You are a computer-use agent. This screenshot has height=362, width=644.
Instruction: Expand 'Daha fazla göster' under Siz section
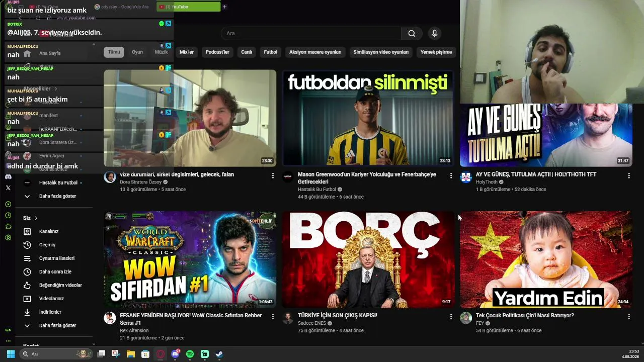57,325
